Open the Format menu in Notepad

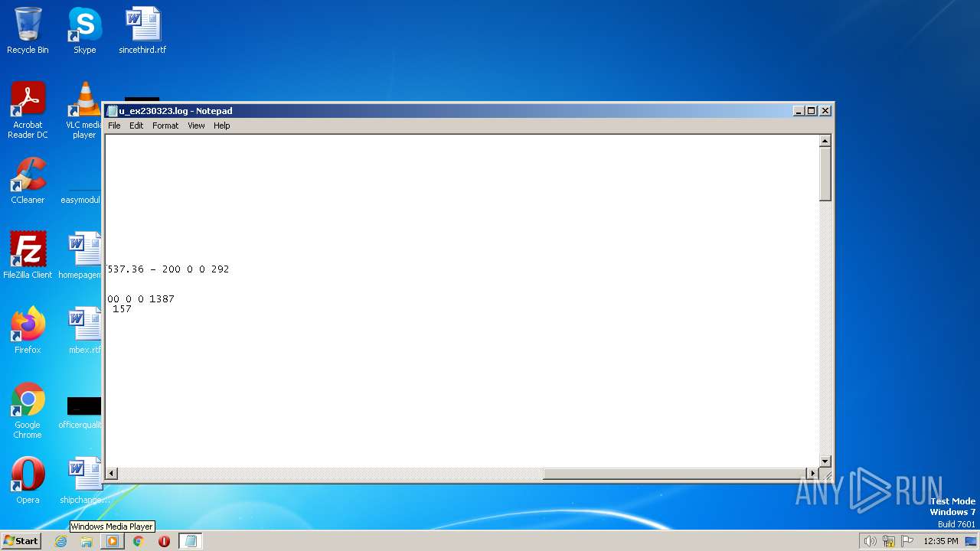point(165,126)
